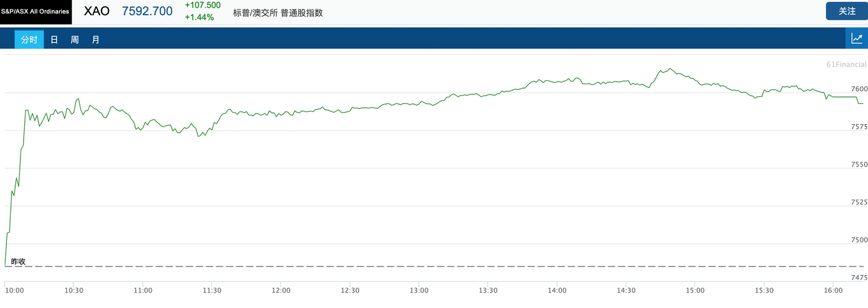Click the 7592.700 index price
The image size is (868, 308).
pos(147,11)
